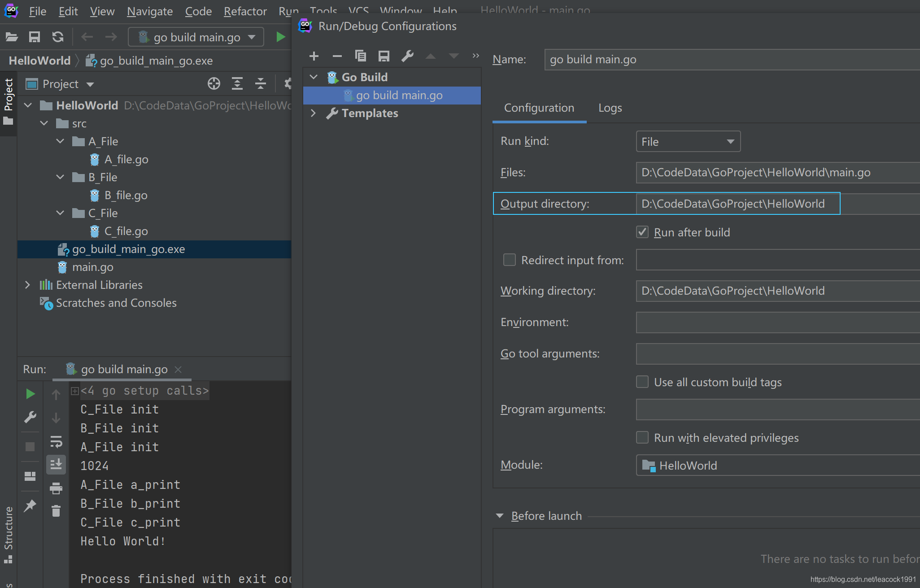This screenshot has height=588, width=920.
Task: Click the Synchronize refresh toolbar icon
Action: click(58, 37)
